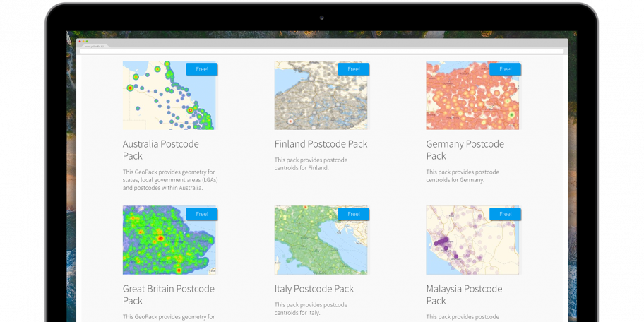Click the Free! badge on Finland pack
This screenshot has height=322, width=644.
click(354, 69)
